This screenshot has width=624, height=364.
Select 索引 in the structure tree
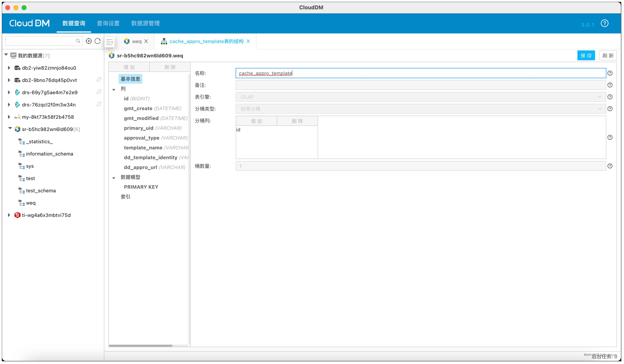pos(125,197)
